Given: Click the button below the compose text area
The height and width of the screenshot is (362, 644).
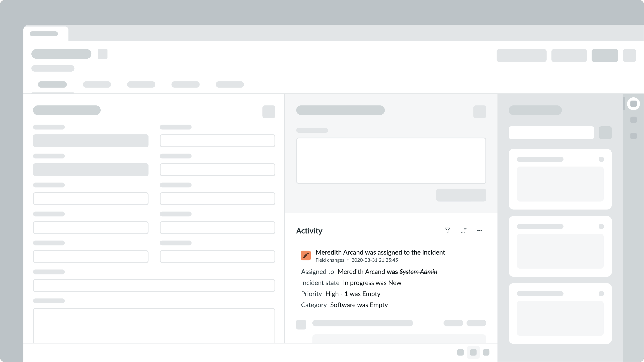Looking at the screenshot, I should pyautogui.click(x=461, y=195).
